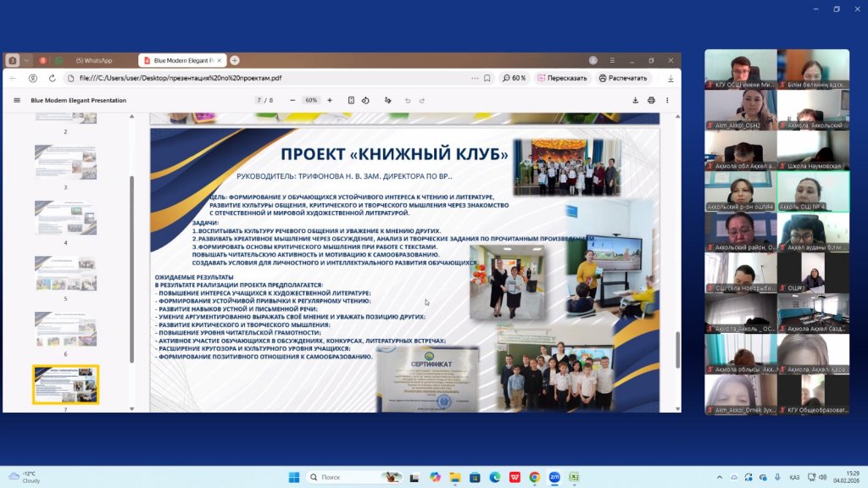
Task: Open PDF viewer more-actions menu
Action: point(669,100)
